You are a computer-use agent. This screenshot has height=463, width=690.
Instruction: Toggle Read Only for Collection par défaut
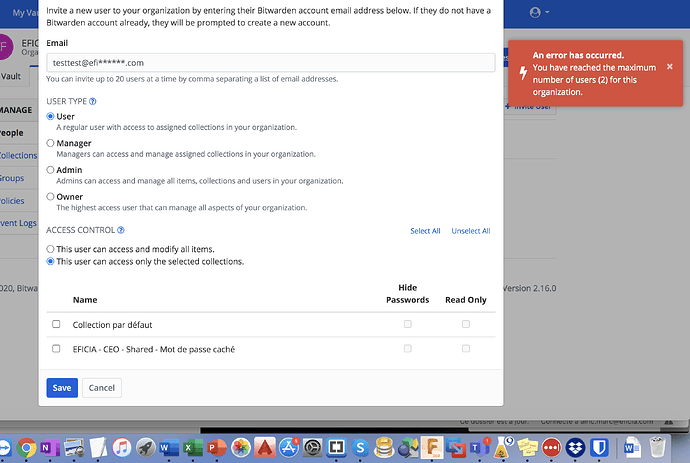[x=466, y=324]
